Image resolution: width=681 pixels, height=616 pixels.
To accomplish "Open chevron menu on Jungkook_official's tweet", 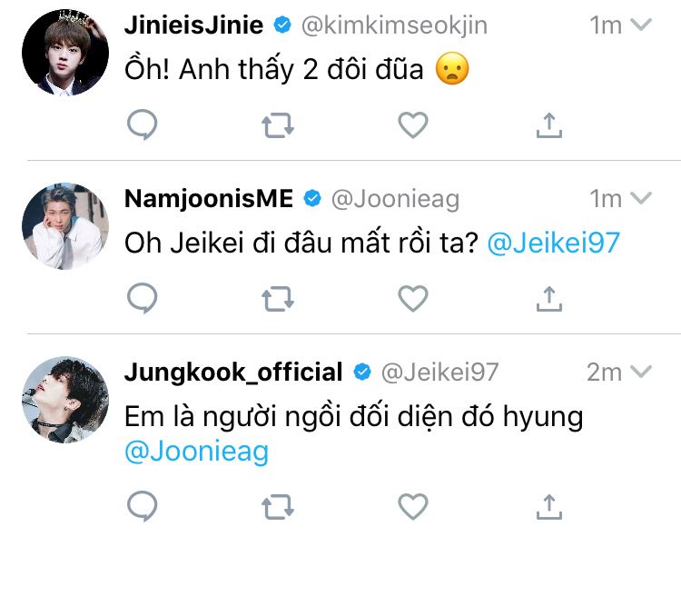I will pos(641,372).
